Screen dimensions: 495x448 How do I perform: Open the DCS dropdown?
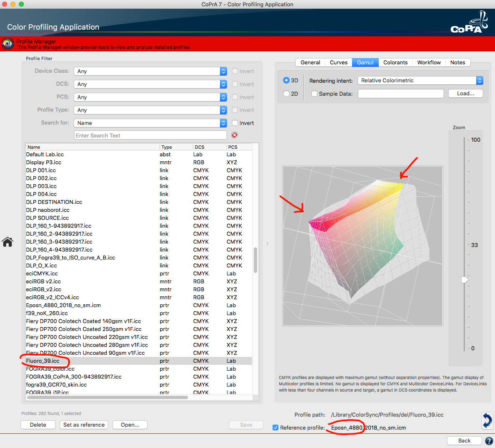tap(150, 84)
